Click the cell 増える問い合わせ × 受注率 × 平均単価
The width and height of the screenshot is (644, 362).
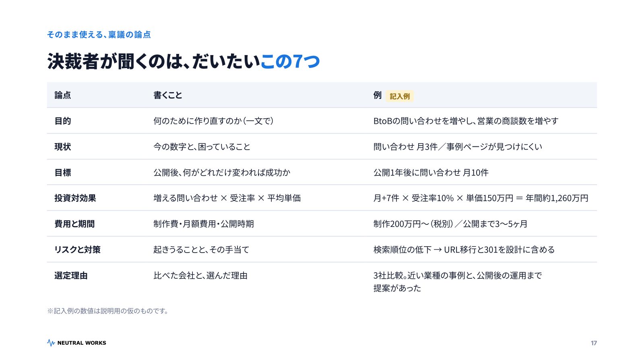tap(227, 198)
